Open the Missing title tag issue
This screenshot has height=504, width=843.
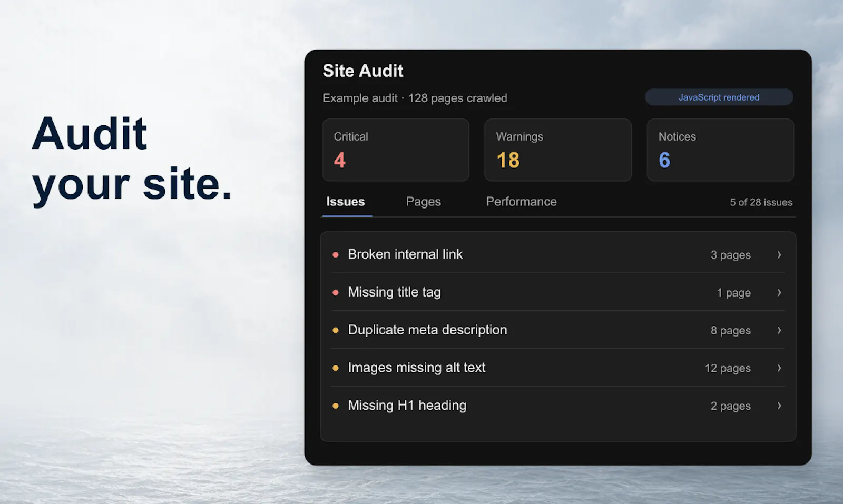tap(558, 292)
